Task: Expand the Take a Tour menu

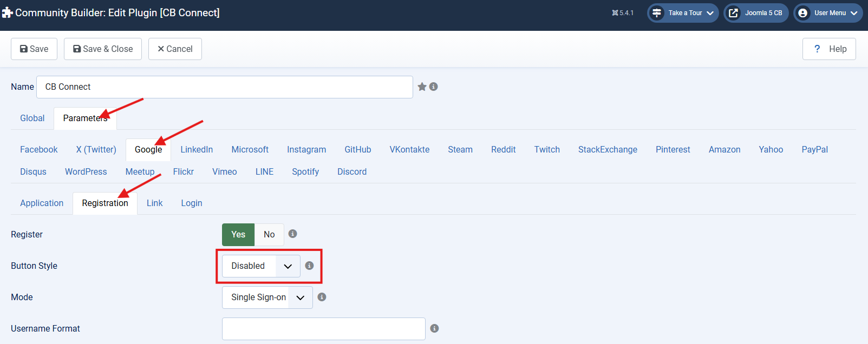Action: click(683, 13)
